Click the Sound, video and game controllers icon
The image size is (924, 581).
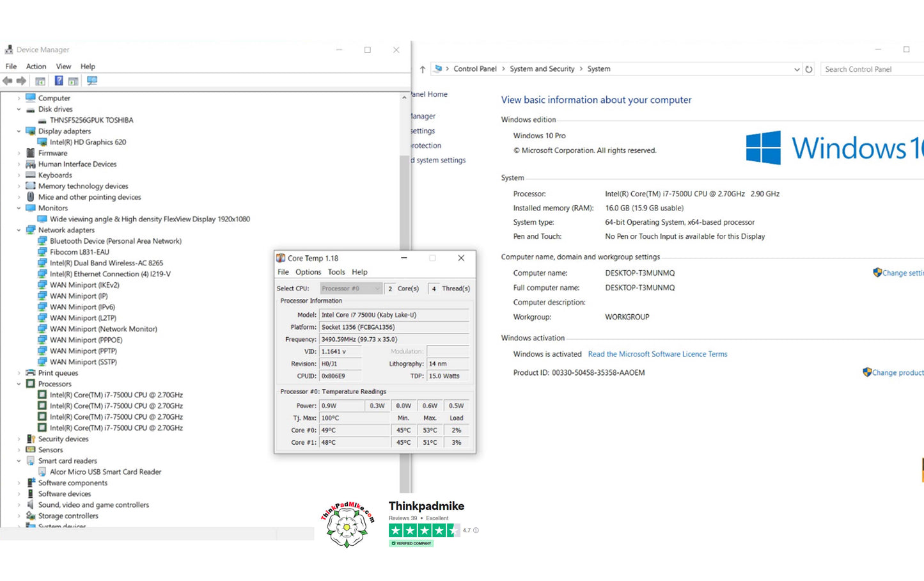tap(30, 505)
